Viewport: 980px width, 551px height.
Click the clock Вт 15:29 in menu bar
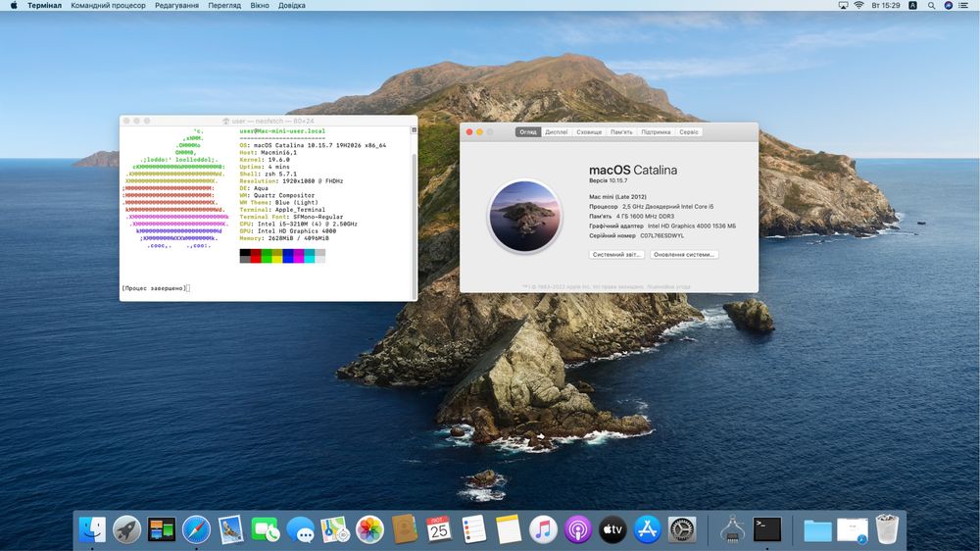tap(886, 6)
